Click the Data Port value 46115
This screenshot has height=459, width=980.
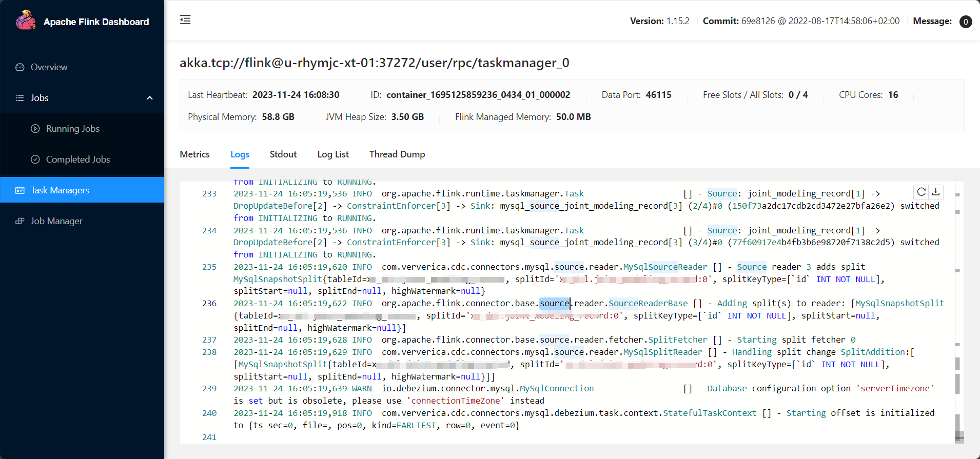tap(659, 95)
